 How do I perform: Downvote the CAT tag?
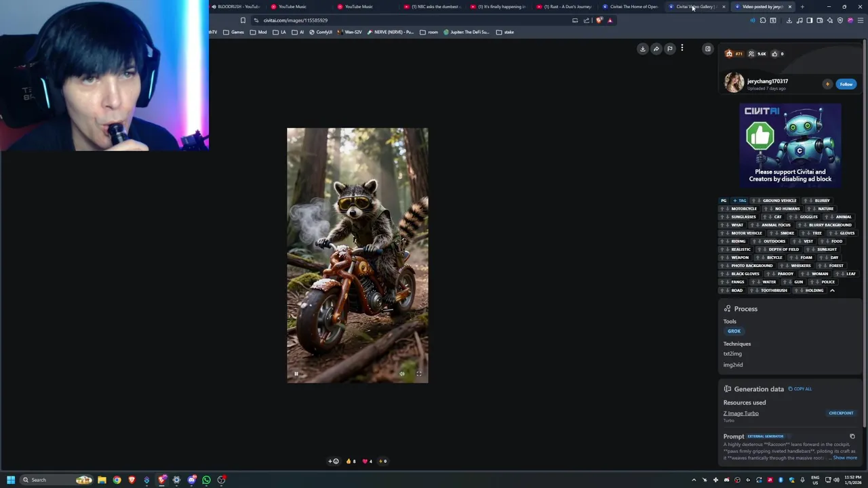coord(770,217)
